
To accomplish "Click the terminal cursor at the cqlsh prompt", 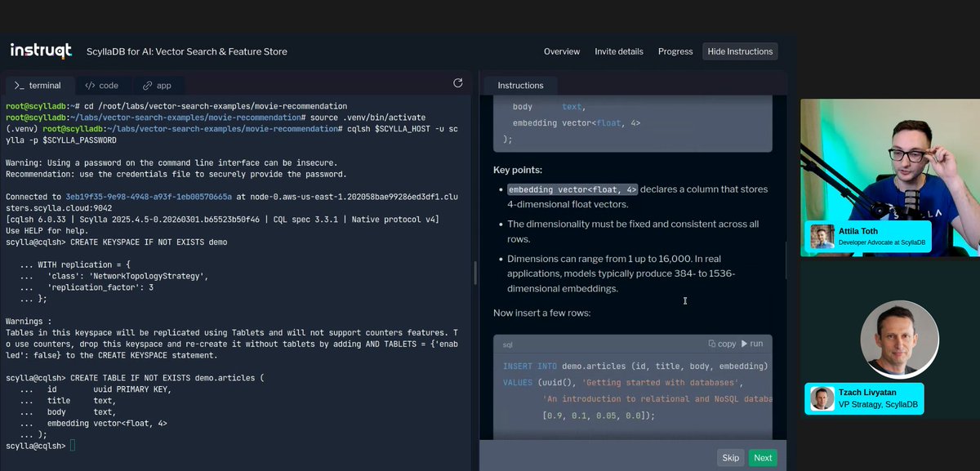I will pyautogui.click(x=73, y=446).
